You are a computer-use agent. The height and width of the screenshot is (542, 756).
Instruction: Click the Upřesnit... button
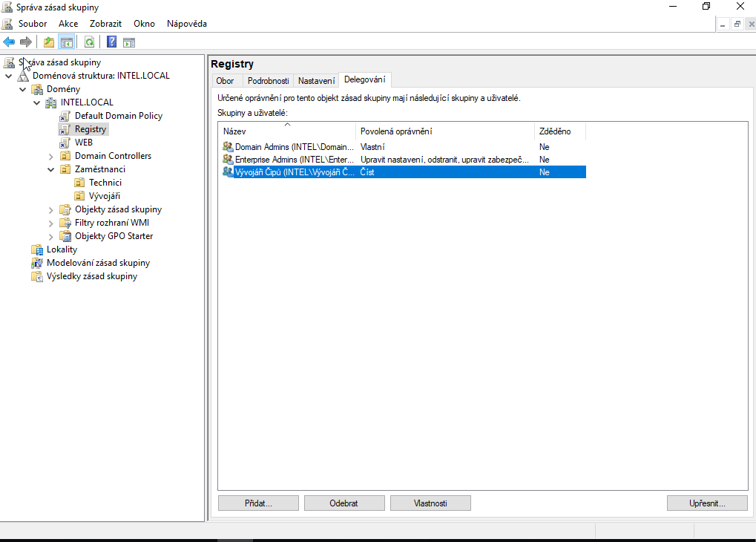point(707,503)
